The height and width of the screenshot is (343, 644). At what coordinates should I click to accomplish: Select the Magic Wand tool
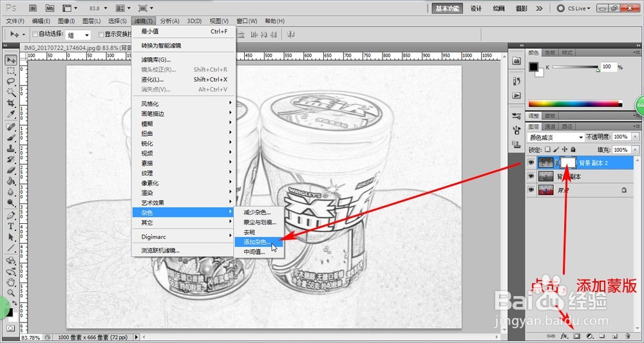click(x=11, y=92)
